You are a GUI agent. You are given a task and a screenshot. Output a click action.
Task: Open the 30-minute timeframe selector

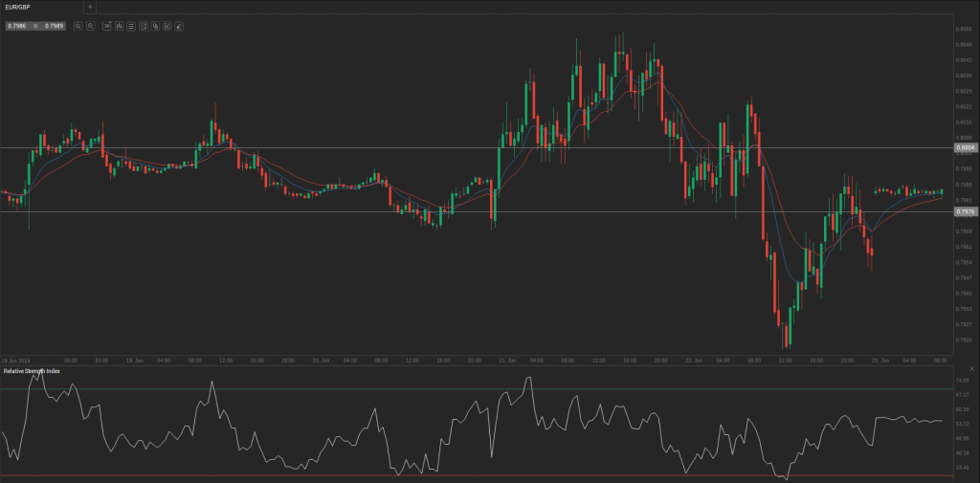[107, 26]
